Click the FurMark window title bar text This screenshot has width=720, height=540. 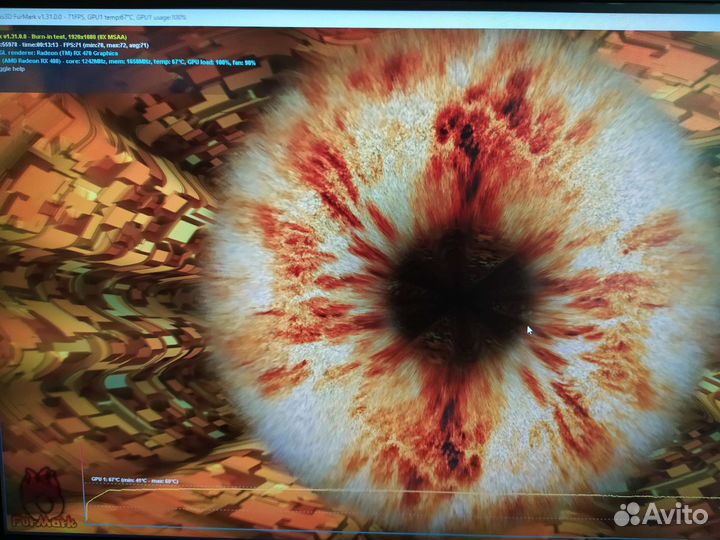coord(93,17)
